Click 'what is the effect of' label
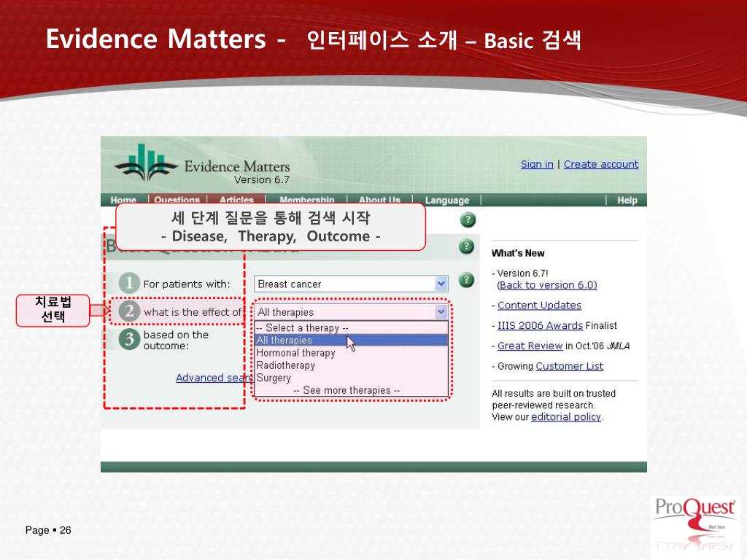This screenshot has width=747, height=560. point(193,312)
